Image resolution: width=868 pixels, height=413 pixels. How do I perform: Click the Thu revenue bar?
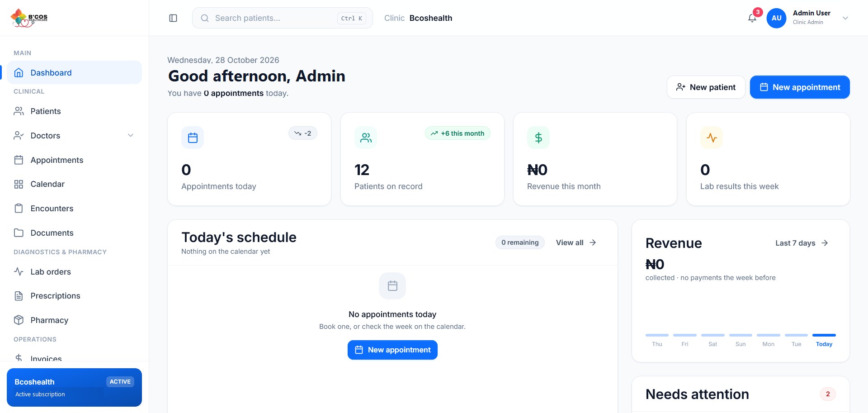[x=657, y=335]
